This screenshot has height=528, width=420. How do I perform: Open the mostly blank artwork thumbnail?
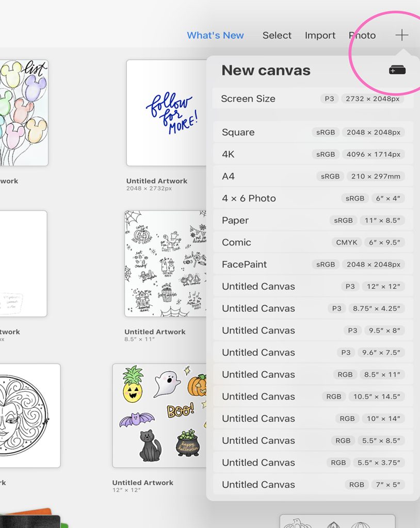(x=23, y=263)
